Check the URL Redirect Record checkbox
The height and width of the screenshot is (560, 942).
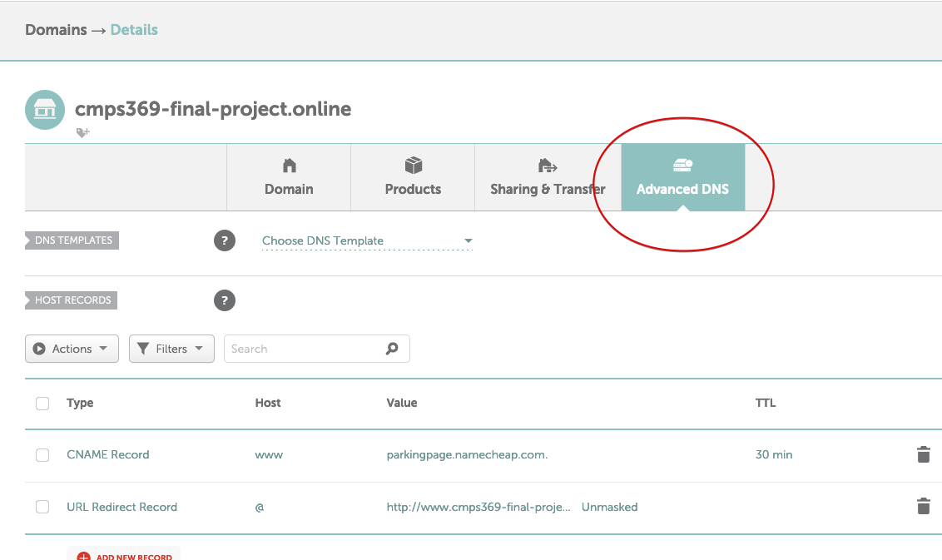(42, 507)
